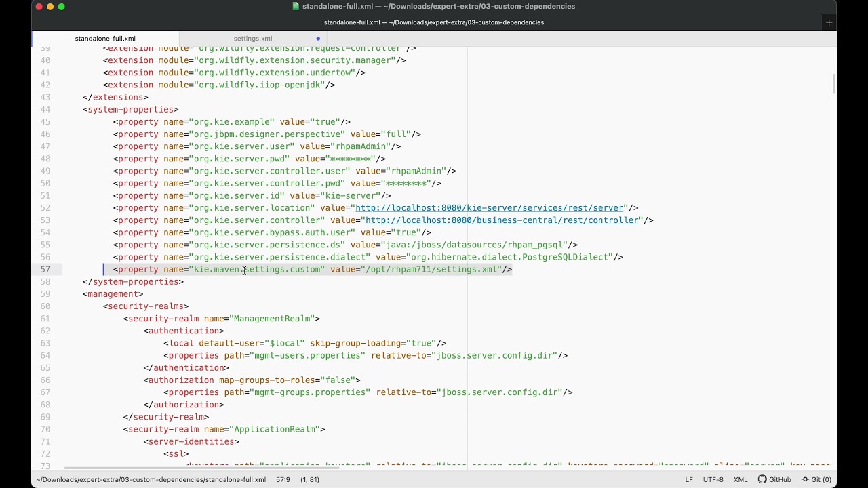Viewport: 868px width, 488px height.
Task: Select line number 44 in the gutter
Action: (x=45, y=109)
